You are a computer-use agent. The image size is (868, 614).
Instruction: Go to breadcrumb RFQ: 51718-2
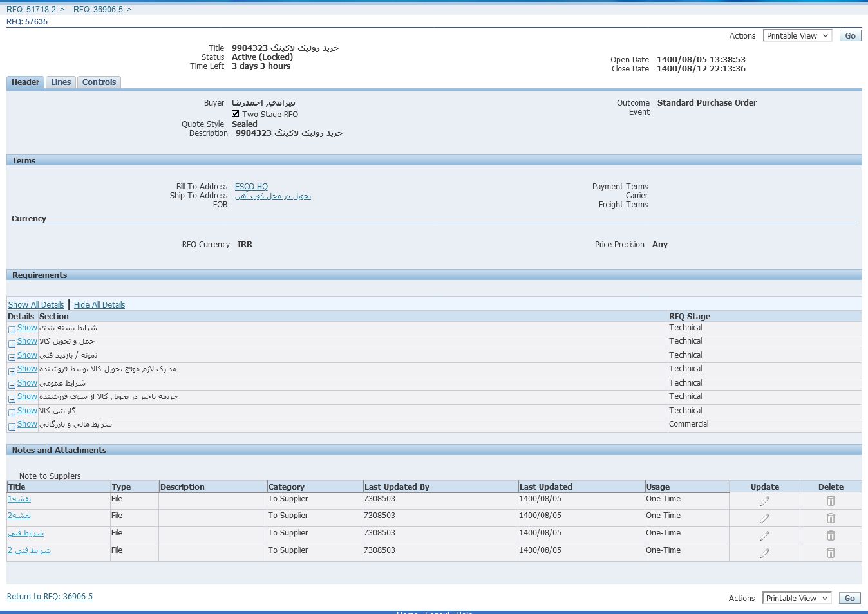tap(31, 10)
